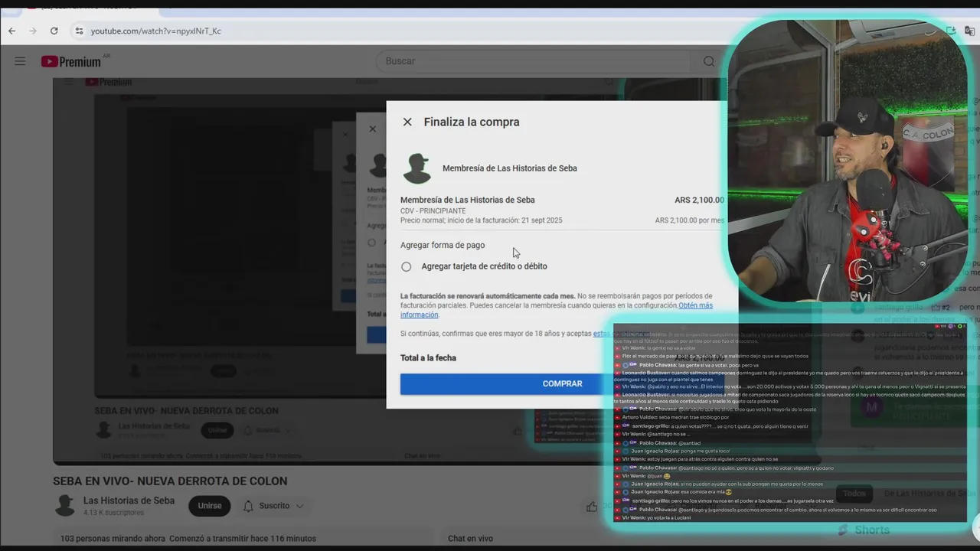Open Las Historias de Seba channel name link
Viewport: 980px width, 551px height.
[x=129, y=500]
